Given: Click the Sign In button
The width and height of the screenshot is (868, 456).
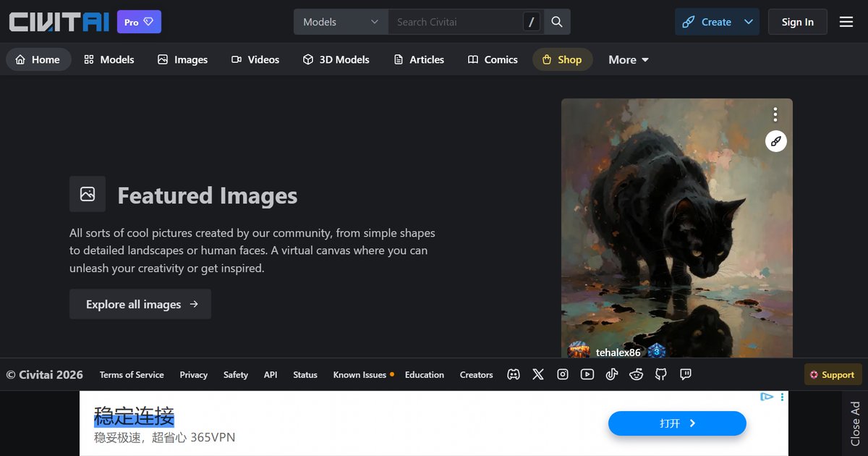Looking at the screenshot, I should [x=797, y=22].
